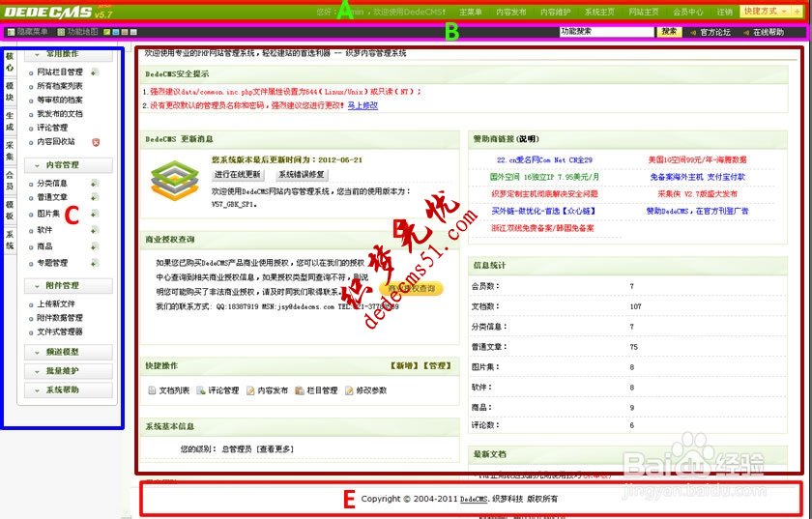Click the 【新增】 link in 快捷操作

tap(405, 365)
